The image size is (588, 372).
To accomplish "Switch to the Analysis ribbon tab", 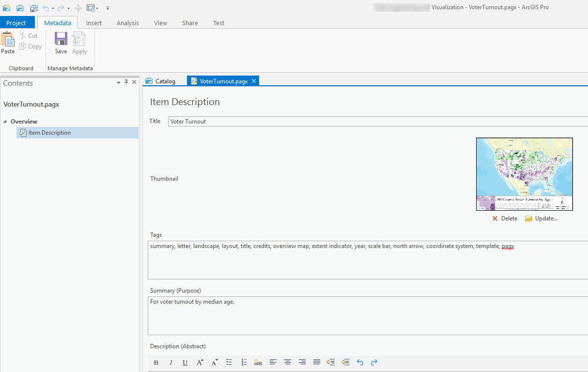I will pyautogui.click(x=128, y=23).
